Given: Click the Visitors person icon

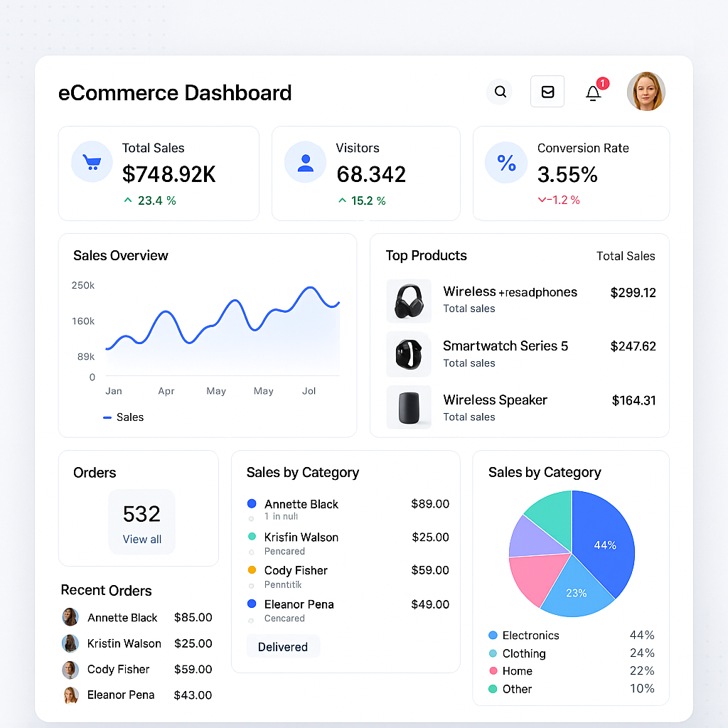Looking at the screenshot, I should [x=305, y=162].
